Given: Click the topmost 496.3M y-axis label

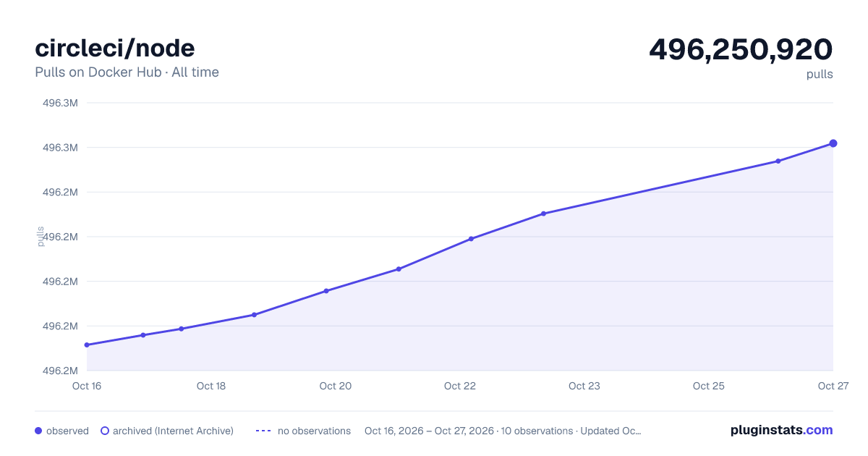Looking at the screenshot, I should [x=60, y=103].
